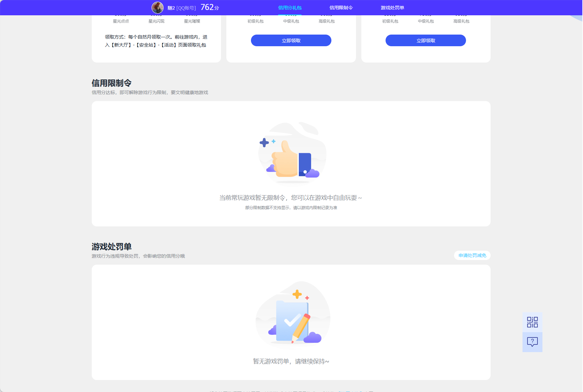The height and width of the screenshot is (392, 583).
Task: Click 初级礼包 in the right card
Action: (x=390, y=21)
